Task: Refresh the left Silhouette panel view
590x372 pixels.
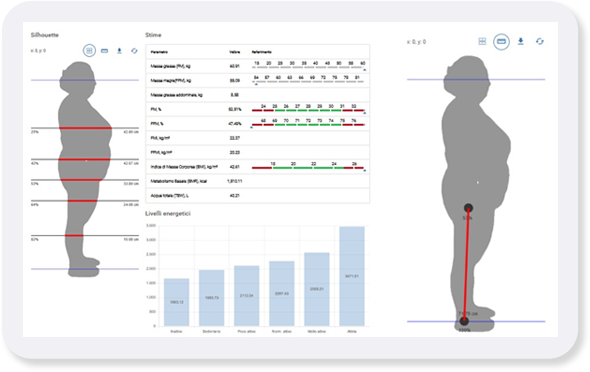Action: 134,51
